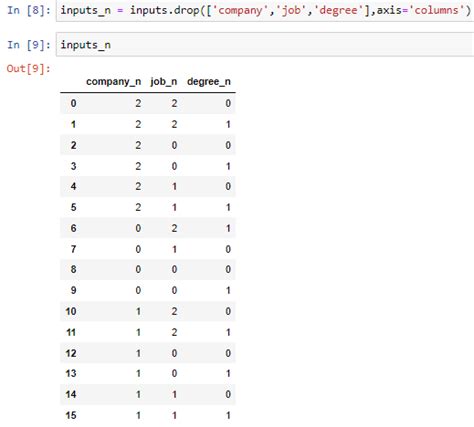
Task: Select row index 3 in the table
Action: [73, 166]
